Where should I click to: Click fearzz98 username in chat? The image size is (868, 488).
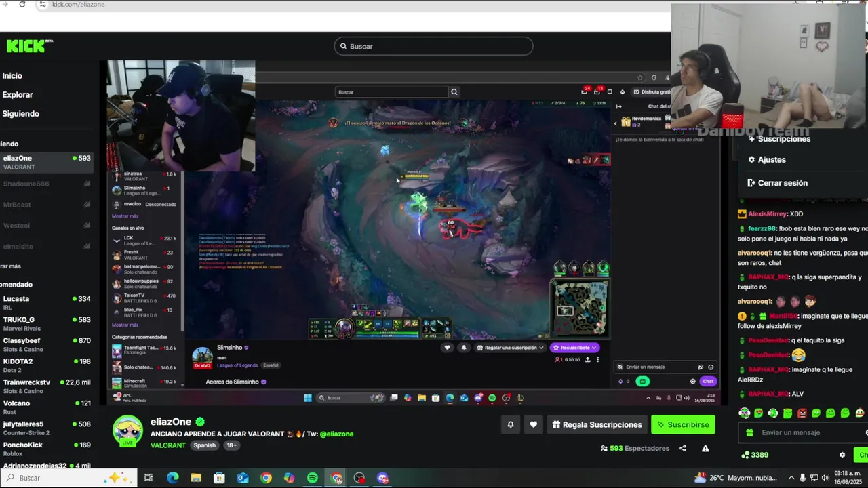[762, 229]
